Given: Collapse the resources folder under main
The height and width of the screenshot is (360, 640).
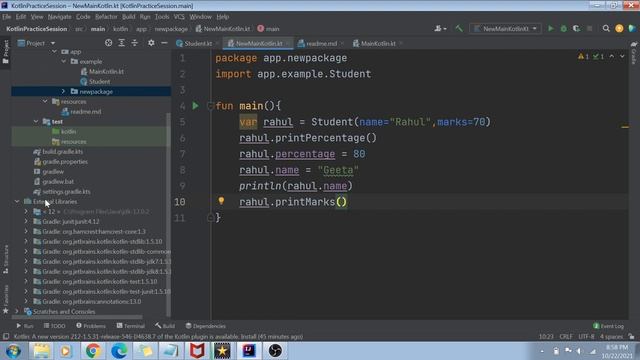Looking at the screenshot, I should point(45,101).
